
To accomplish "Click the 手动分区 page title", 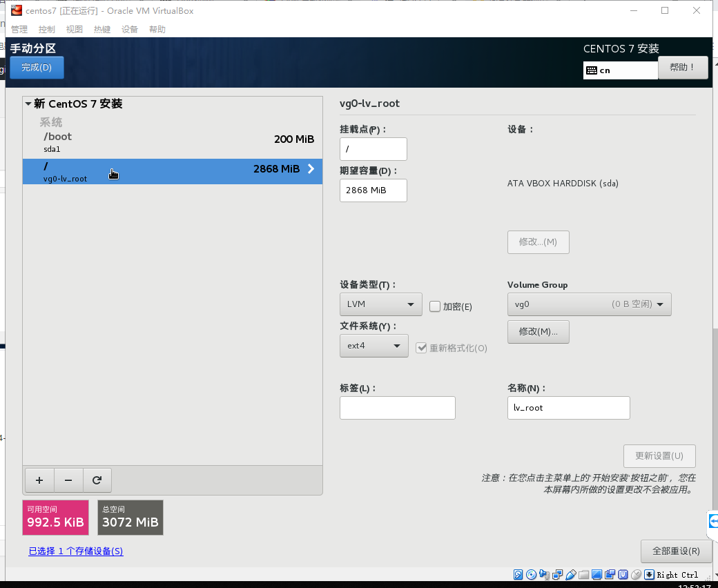I will [33, 48].
